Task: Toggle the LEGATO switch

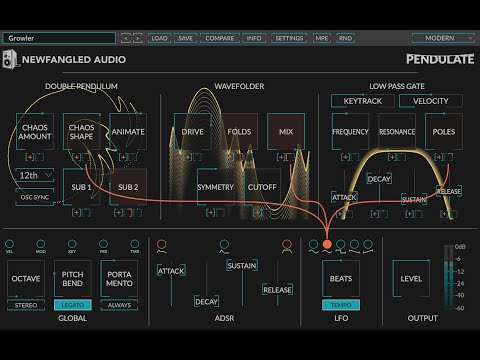Action: pos(73,305)
